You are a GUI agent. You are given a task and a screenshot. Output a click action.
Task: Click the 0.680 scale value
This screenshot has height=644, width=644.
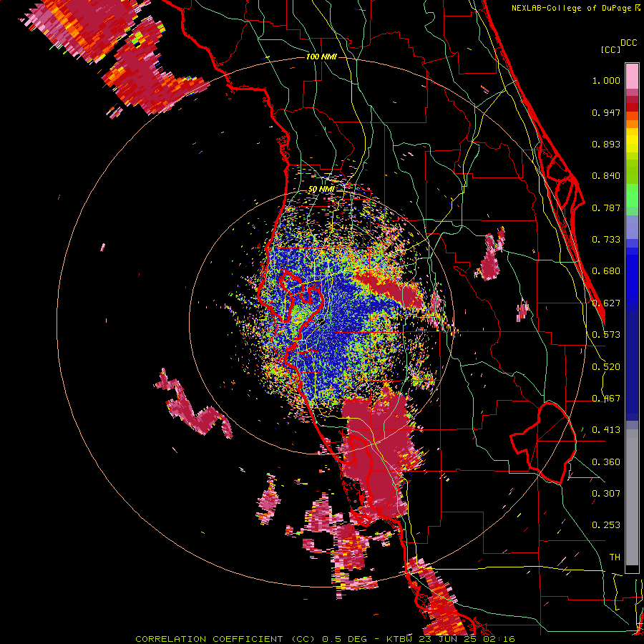606,271
